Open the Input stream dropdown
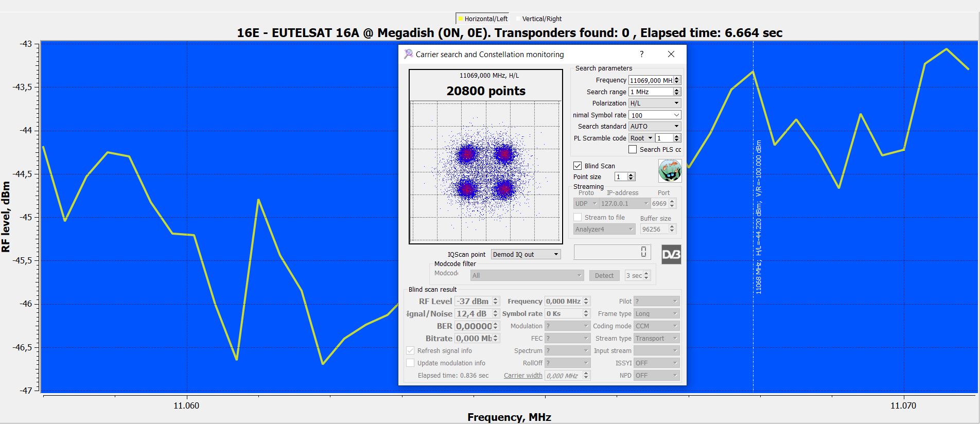 (657, 350)
